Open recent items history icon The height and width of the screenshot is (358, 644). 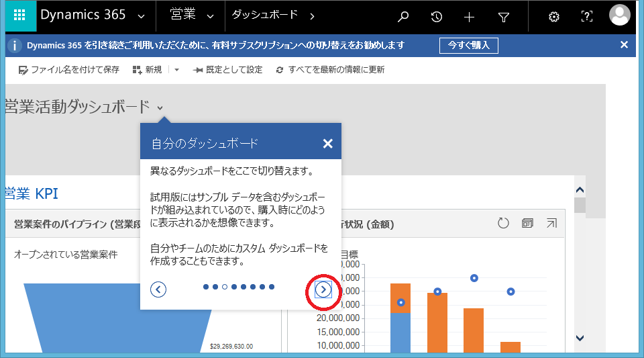coord(436,17)
